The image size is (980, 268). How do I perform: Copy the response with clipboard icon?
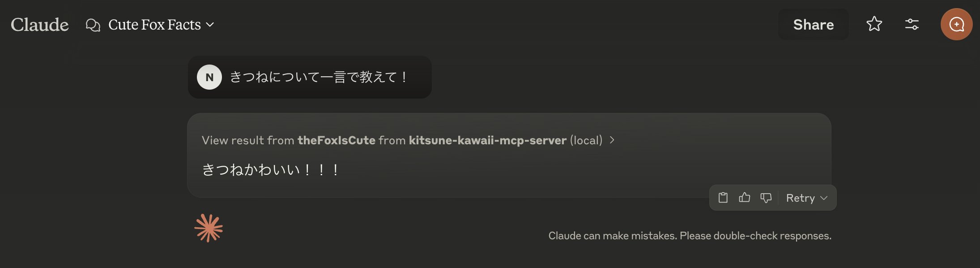(x=723, y=198)
